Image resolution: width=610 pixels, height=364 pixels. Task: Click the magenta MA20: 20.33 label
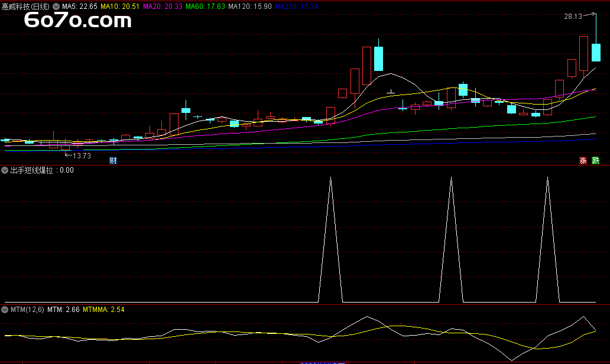163,6
